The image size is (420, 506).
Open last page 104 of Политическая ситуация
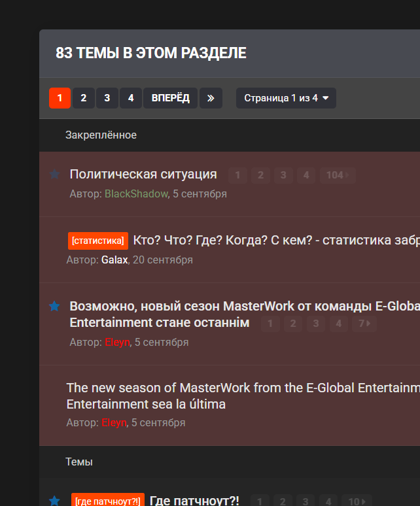(338, 175)
